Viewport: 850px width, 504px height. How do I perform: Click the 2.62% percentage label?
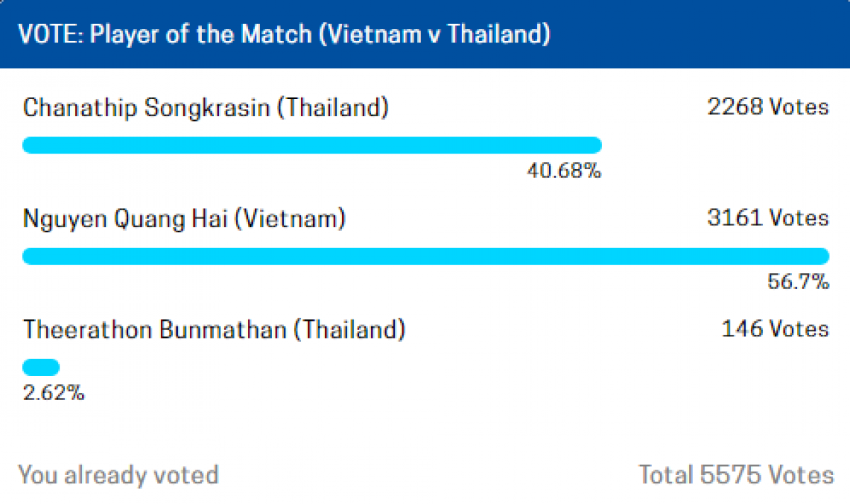(x=54, y=393)
